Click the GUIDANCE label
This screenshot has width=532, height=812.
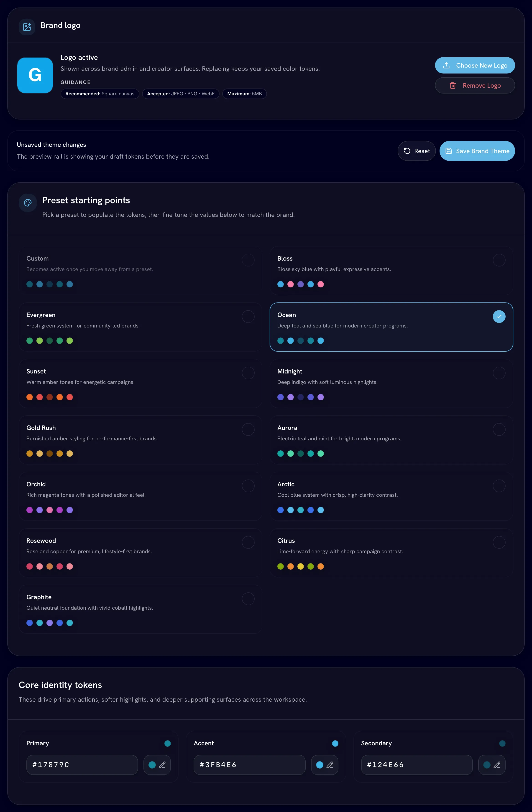[75, 82]
